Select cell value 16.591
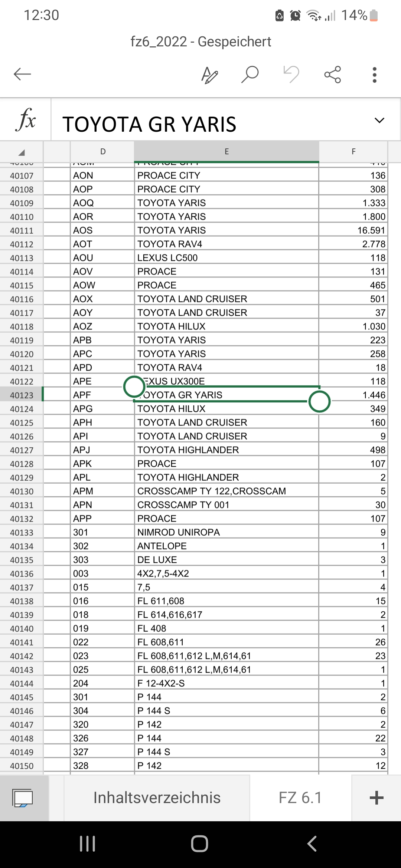The image size is (401, 868). 353,230
